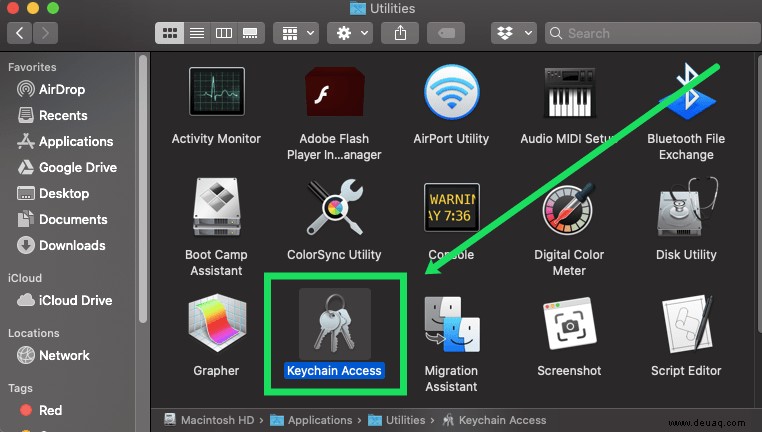Switch to icon view
This screenshot has height=432, width=762.
pos(170,33)
